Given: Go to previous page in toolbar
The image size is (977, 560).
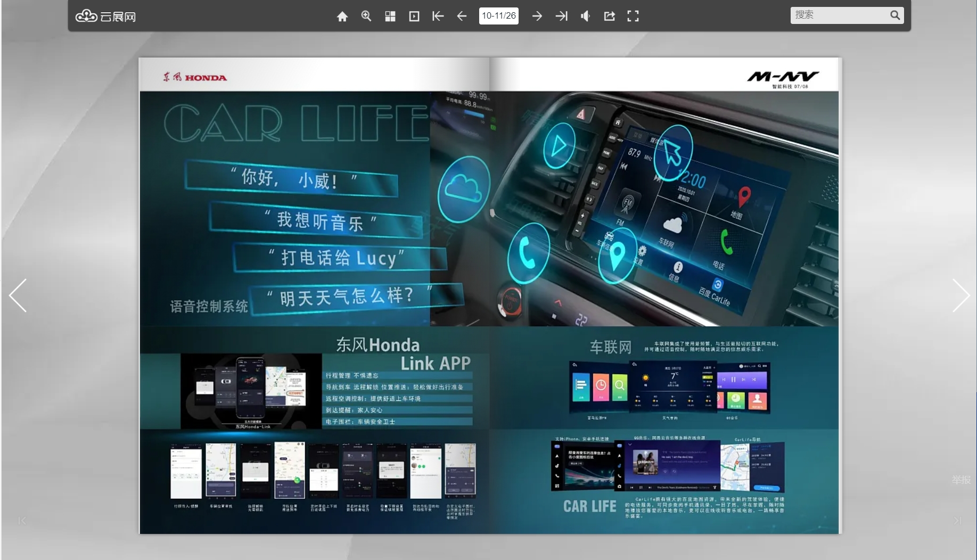Looking at the screenshot, I should tap(462, 16).
